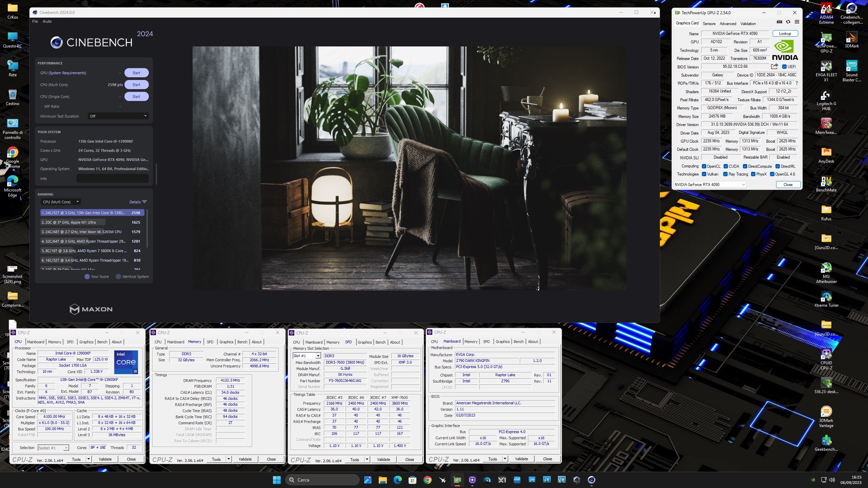Click the Bus Interface question mark icon
The width and height of the screenshot is (868, 488).
click(796, 83)
